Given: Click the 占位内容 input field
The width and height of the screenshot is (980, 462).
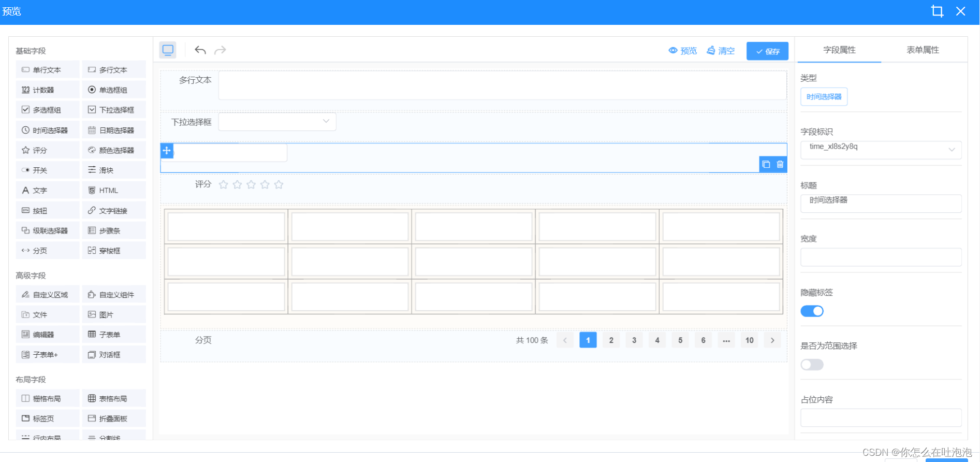Looking at the screenshot, I should 881,417.
